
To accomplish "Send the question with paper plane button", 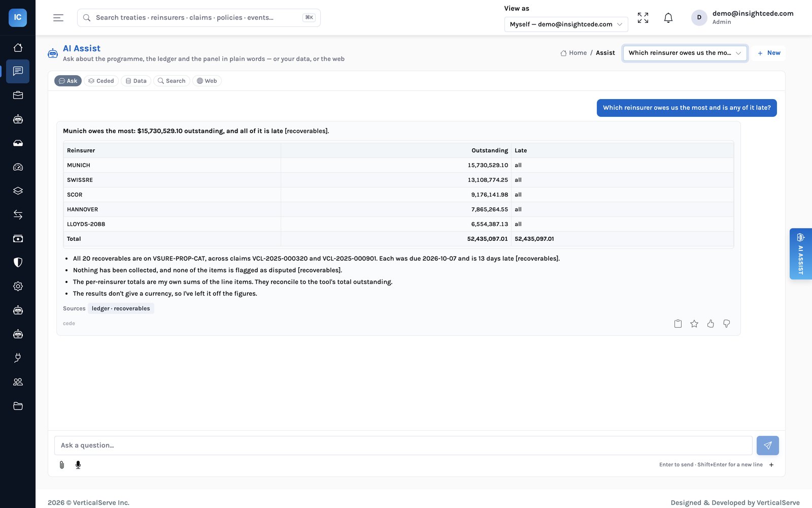I will point(767,446).
